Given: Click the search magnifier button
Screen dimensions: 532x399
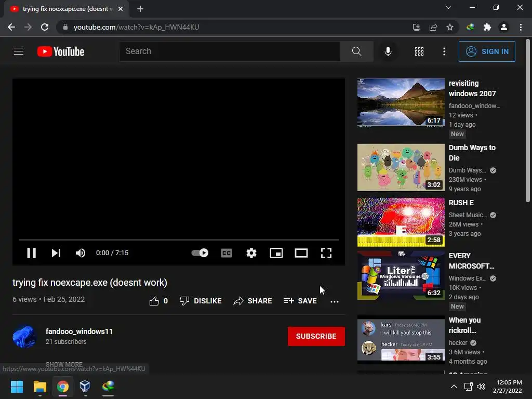Looking at the screenshot, I should (x=356, y=51).
